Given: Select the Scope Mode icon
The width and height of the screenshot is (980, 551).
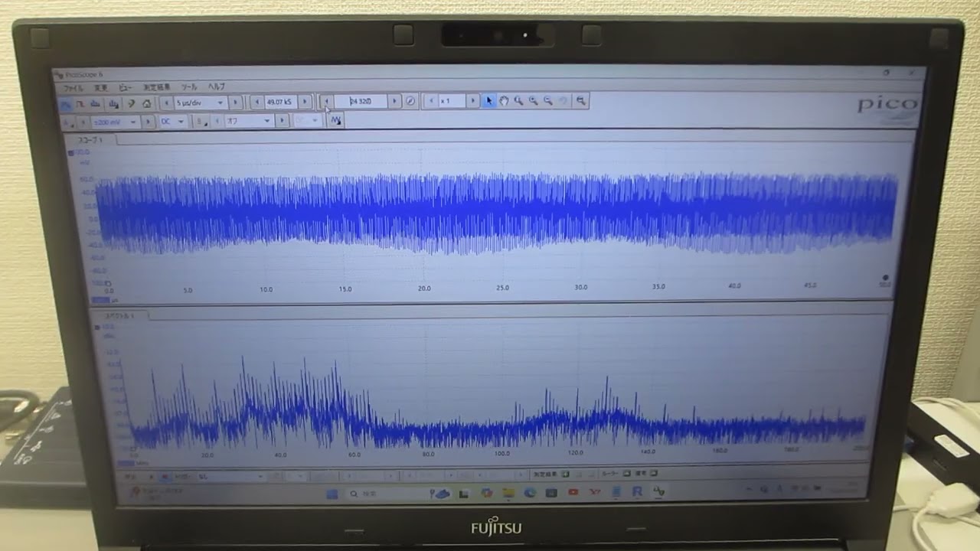Looking at the screenshot, I should (65, 103).
